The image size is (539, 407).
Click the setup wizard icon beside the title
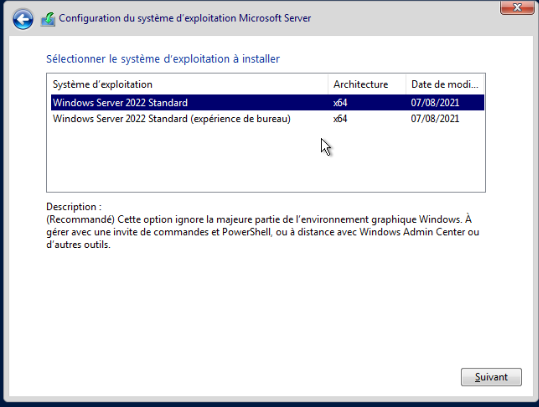click(x=48, y=19)
